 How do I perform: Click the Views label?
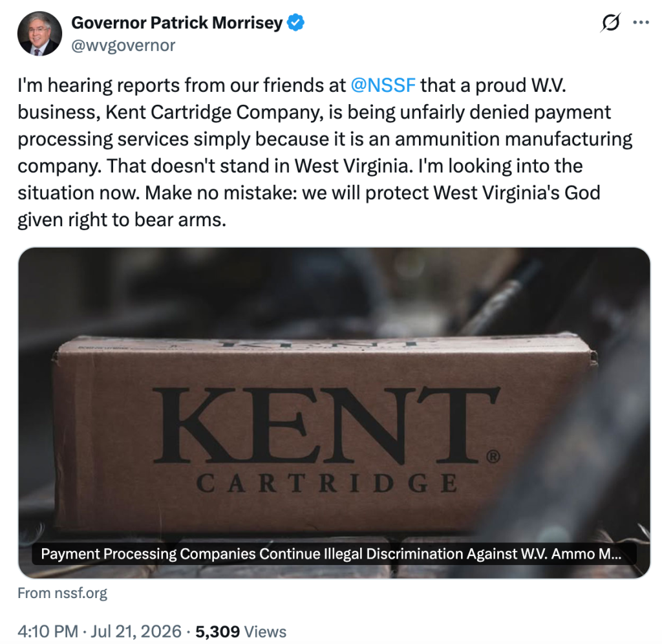pyautogui.click(x=265, y=632)
